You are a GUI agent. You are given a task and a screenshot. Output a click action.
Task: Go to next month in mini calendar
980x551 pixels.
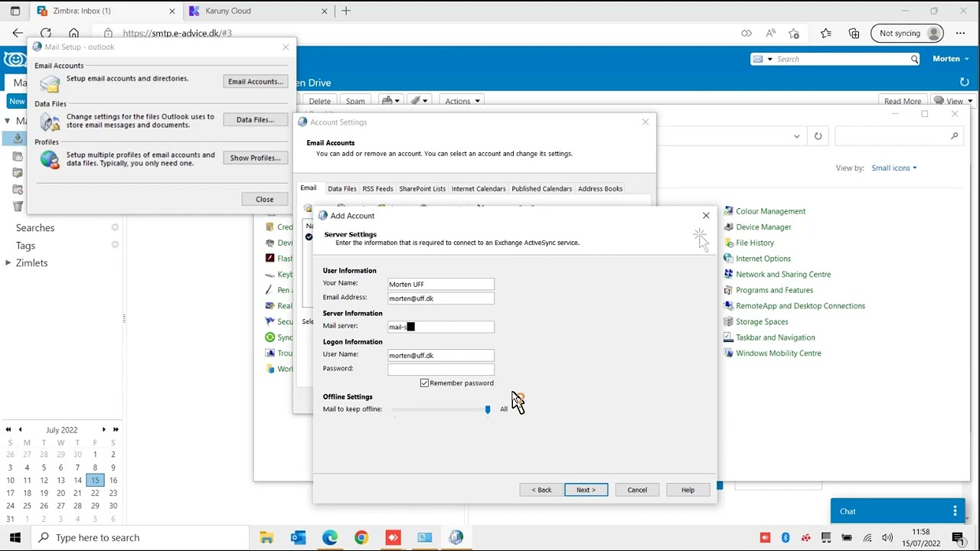(x=104, y=429)
